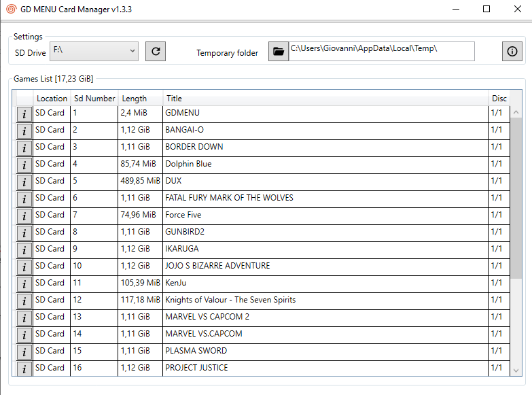Select the GDMENU title cell
This screenshot has height=395, width=532.
pyautogui.click(x=325, y=114)
